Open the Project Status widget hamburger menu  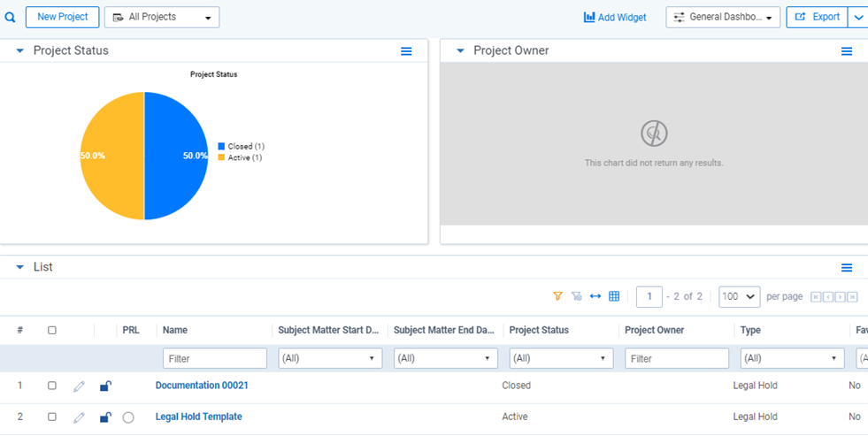pyautogui.click(x=406, y=51)
